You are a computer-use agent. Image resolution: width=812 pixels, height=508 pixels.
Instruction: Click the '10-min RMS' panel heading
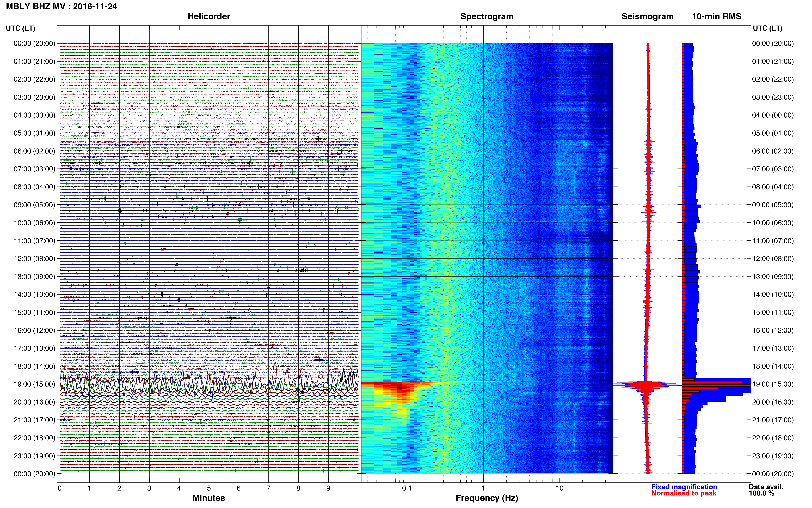(x=717, y=16)
